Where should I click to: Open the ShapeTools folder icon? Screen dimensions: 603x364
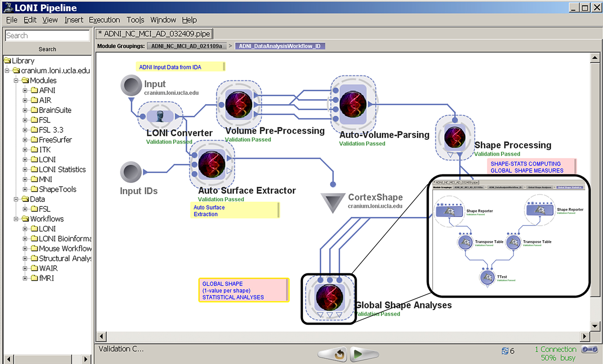[x=34, y=189]
